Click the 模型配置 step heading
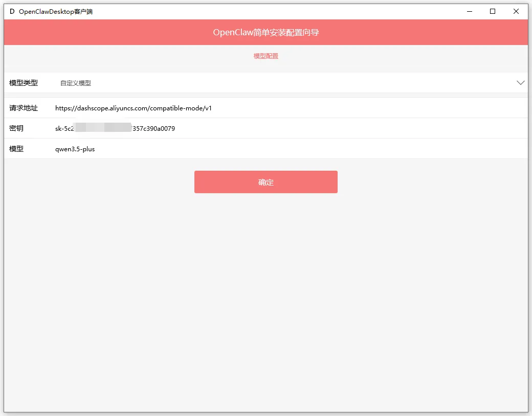 (265, 56)
